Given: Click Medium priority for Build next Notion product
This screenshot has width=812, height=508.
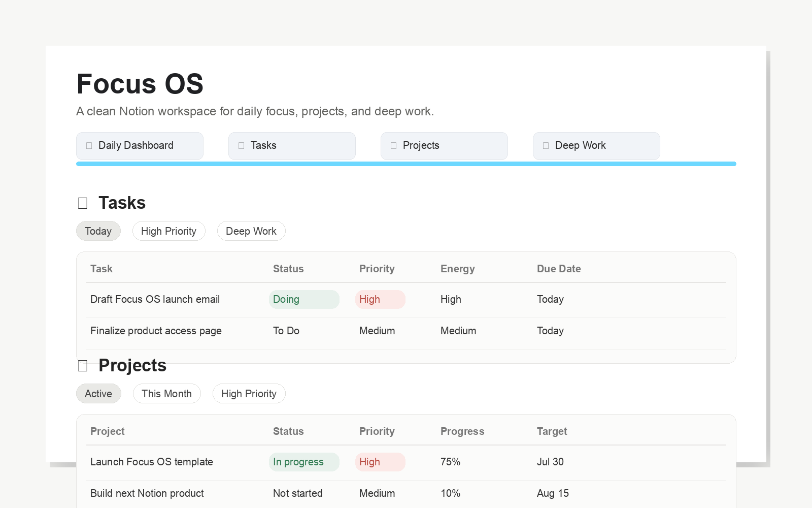Looking at the screenshot, I should [377, 493].
